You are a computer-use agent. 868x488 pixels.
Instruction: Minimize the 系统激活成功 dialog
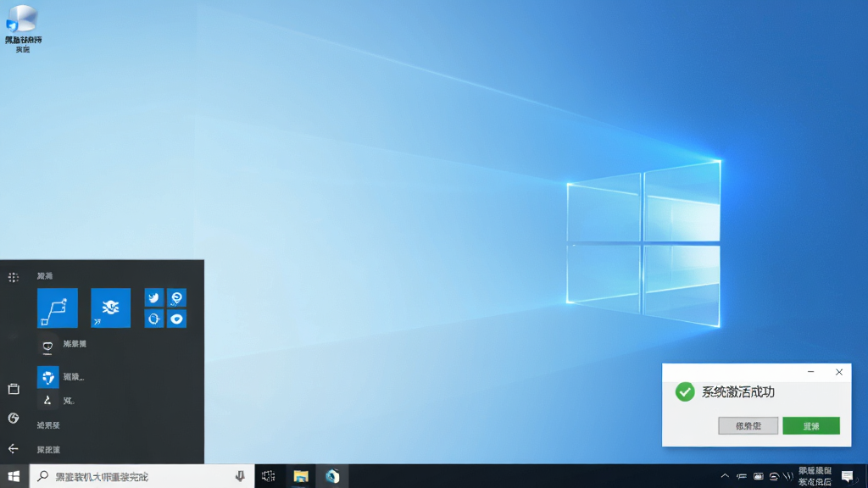click(810, 372)
